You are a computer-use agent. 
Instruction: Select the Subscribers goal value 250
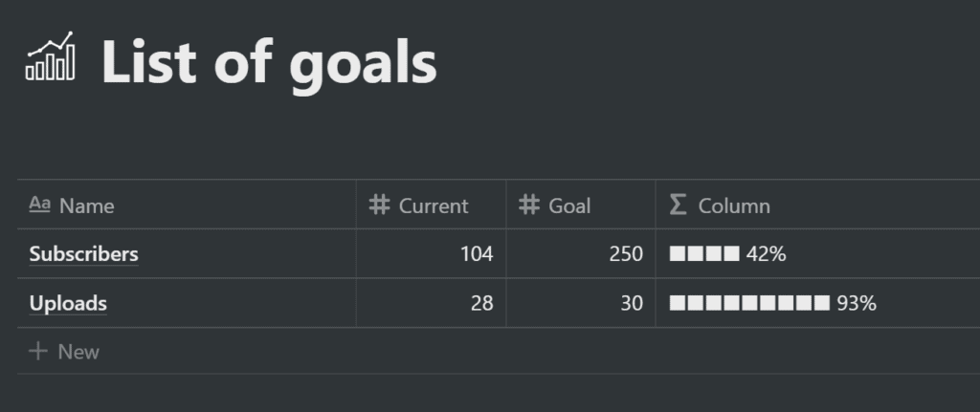click(581, 254)
